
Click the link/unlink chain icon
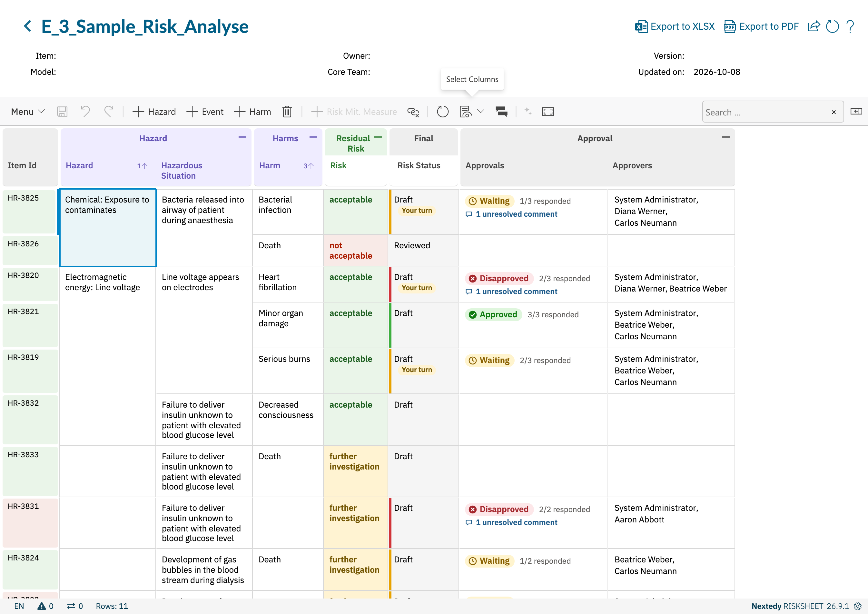click(x=413, y=112)
